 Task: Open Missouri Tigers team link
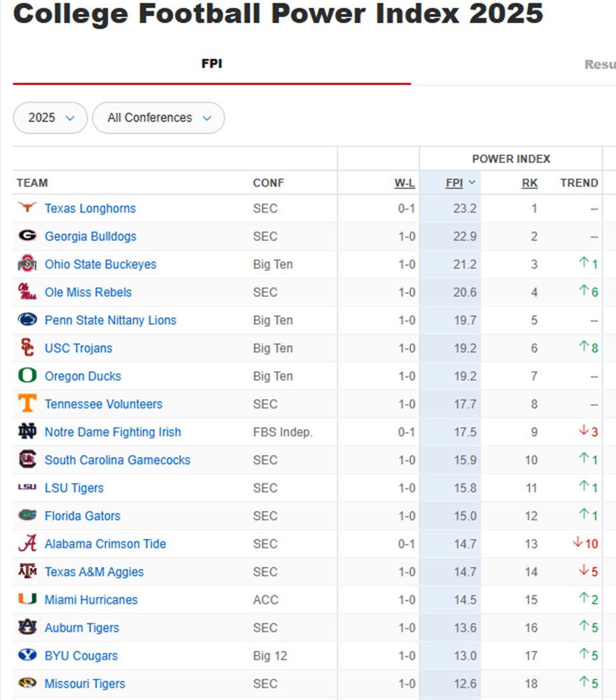coord(84,684)
